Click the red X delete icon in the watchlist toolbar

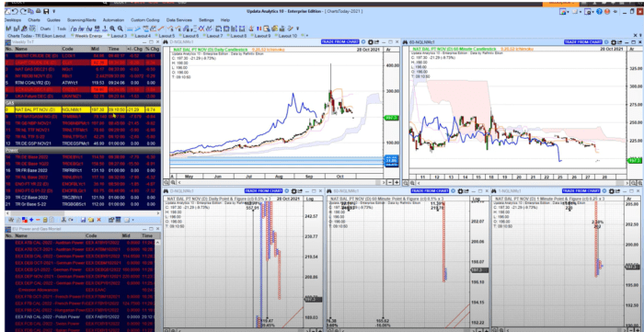point(98,220)
